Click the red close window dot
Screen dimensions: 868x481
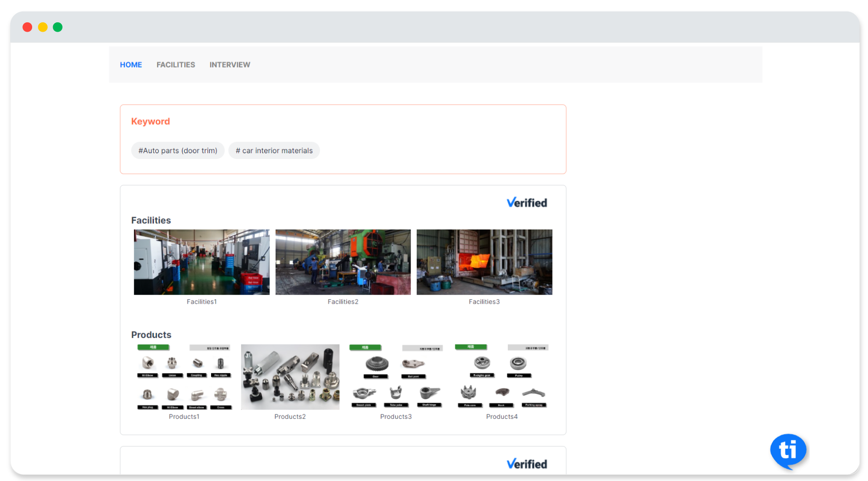[27, 27]
